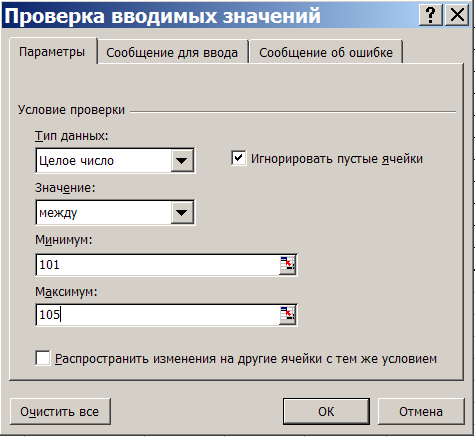Open the Сообщение об ошибке tab
Viewport: 475px width, 437px height.
pyautogui.click(x=326, y=52)
